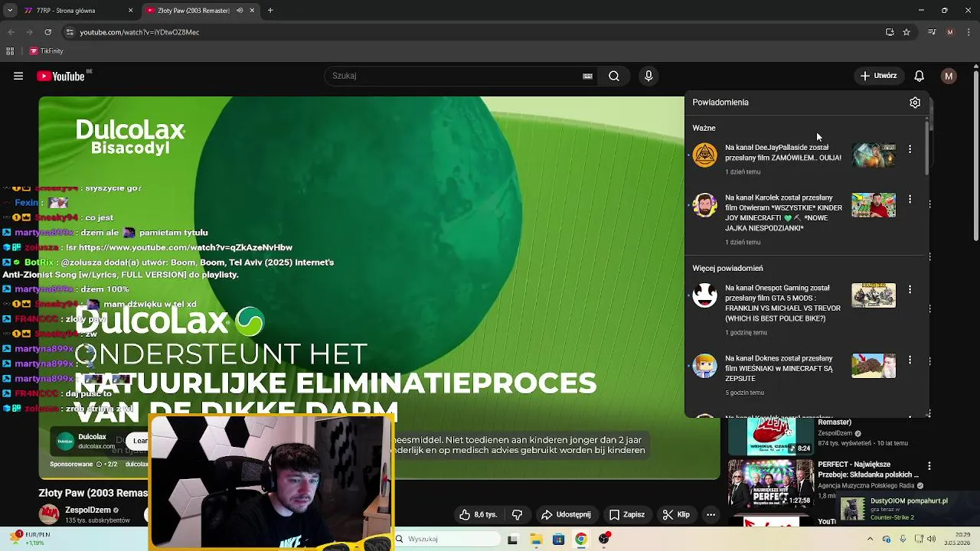
Task: Click the Windows taskbar Wyszukaj search box
Action: (448, 539)
